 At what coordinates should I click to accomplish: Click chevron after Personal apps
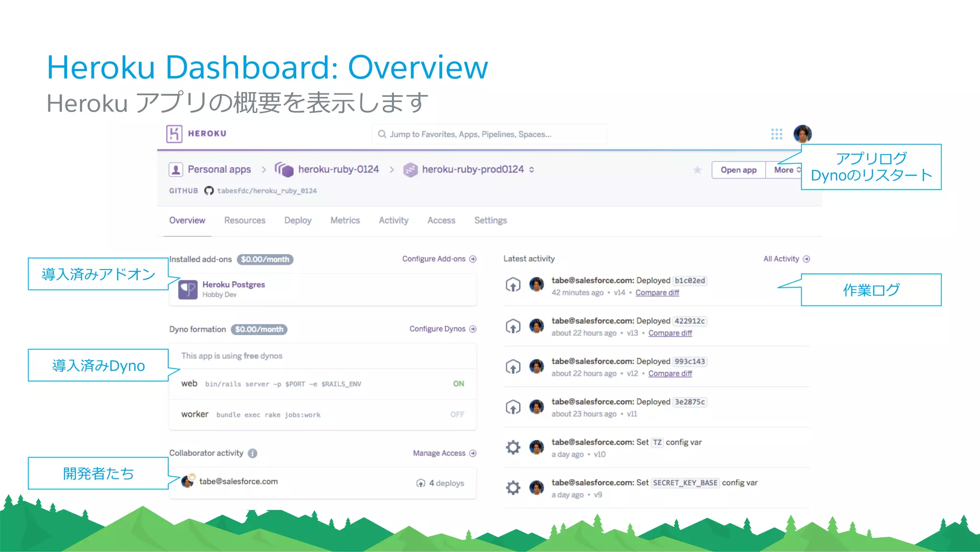click(264, 170)
